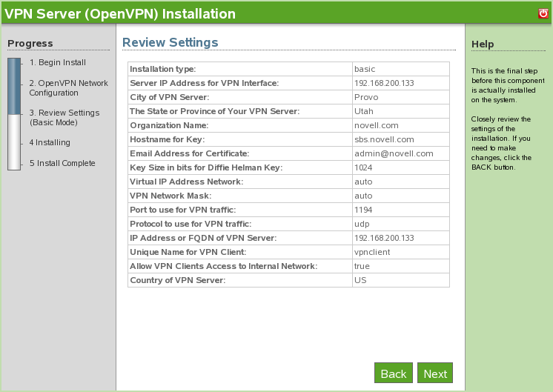Click the Progress panel heading
The height and width of the screenshot is (392, 553).
tap(30, 44)
